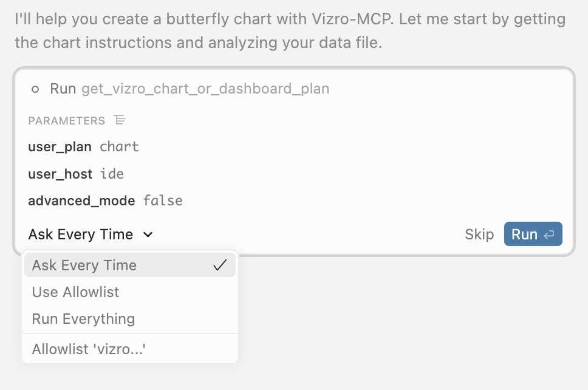Click the user_host parameter name
588x390 pixels.
[60, 174]
